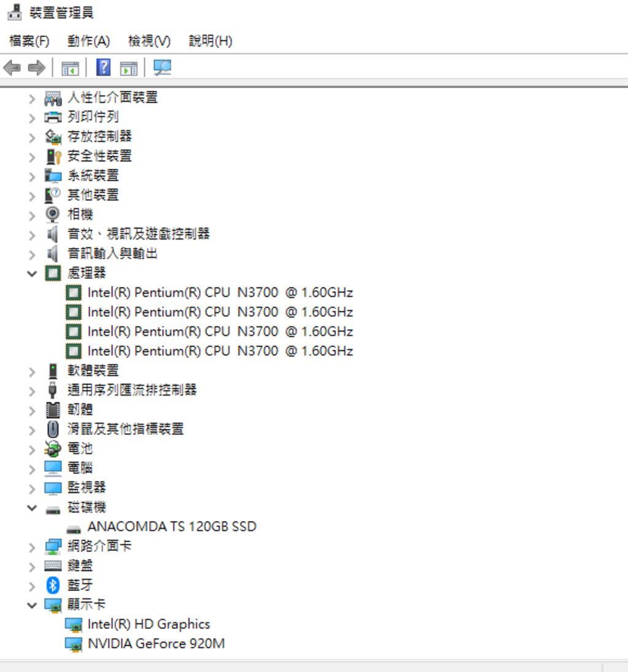Select the 音效、視訊及遊戲控制器 label
The image size is (628, 672).
(138, 234)
